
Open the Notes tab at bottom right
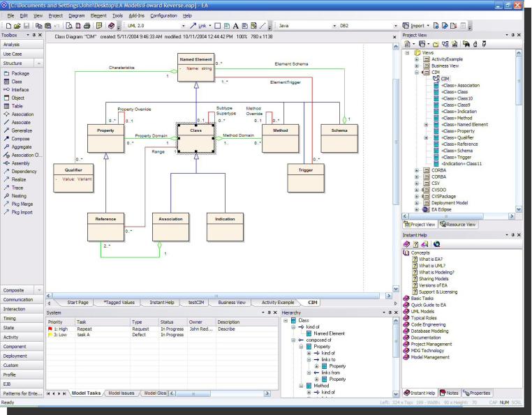click(x=449, y=393)
